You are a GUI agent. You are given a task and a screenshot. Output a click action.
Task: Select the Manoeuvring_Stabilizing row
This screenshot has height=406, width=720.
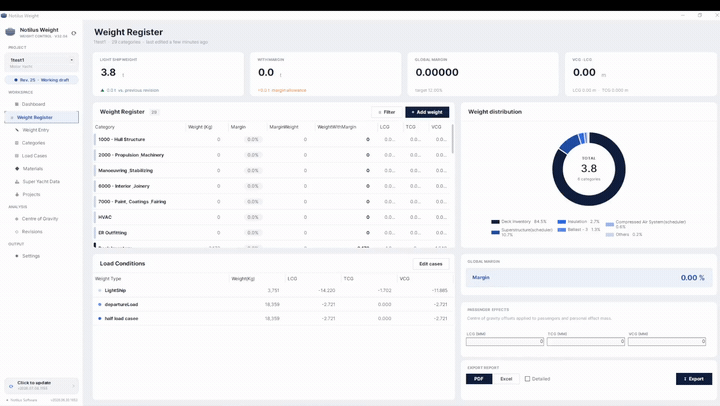(x=272, y=170)
